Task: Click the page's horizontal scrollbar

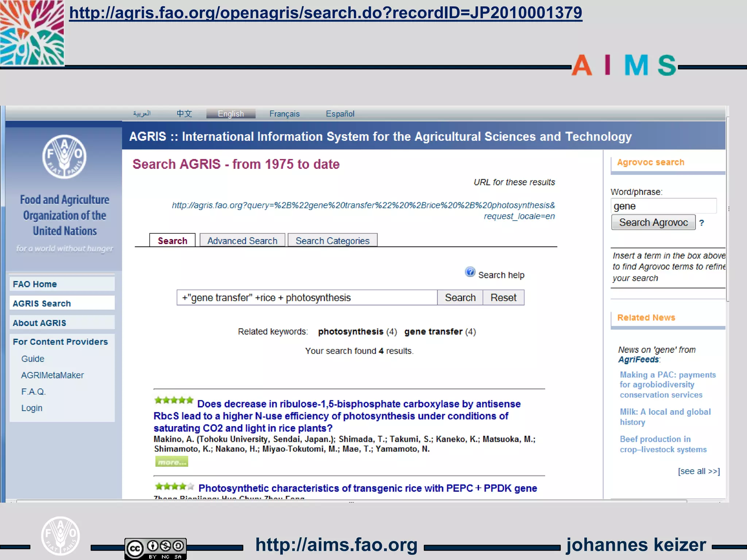Action: tap(352, 502)
